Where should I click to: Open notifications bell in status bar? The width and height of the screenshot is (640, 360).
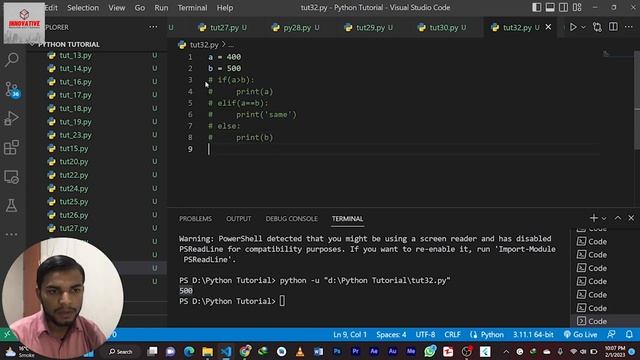[629, 334]
